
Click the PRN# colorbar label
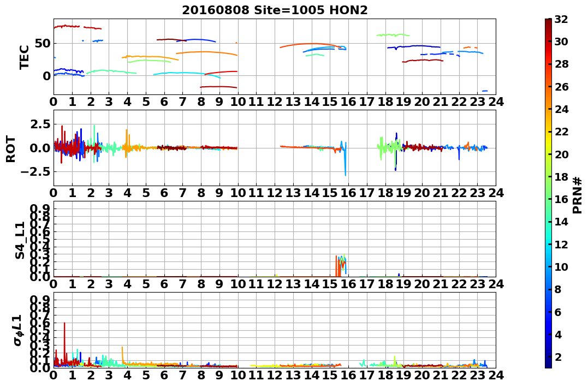[x=578, y=195]
